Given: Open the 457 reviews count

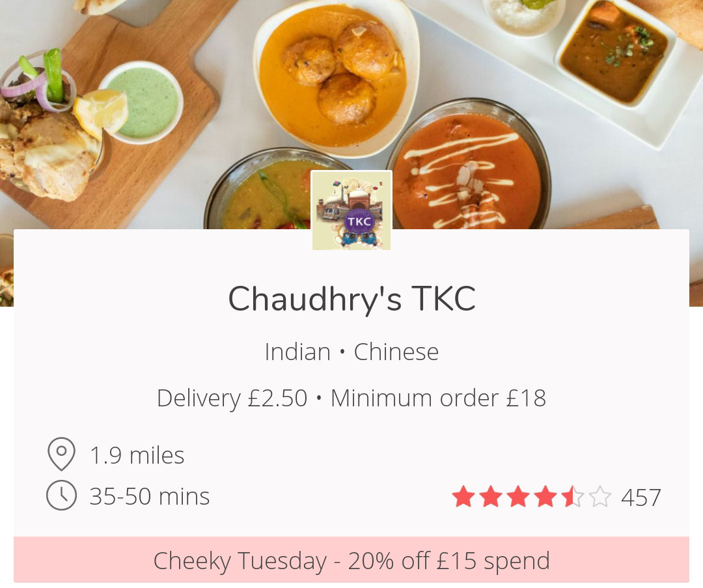Looking at the screenshot, I should pyautogui.click(x=641, y=497).
